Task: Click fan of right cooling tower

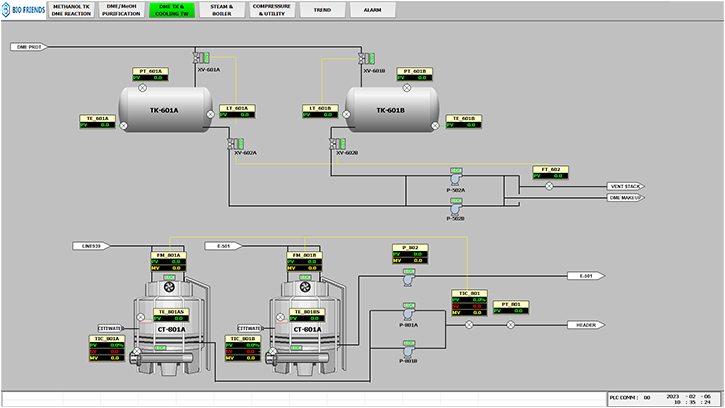Action: [305, 288]
